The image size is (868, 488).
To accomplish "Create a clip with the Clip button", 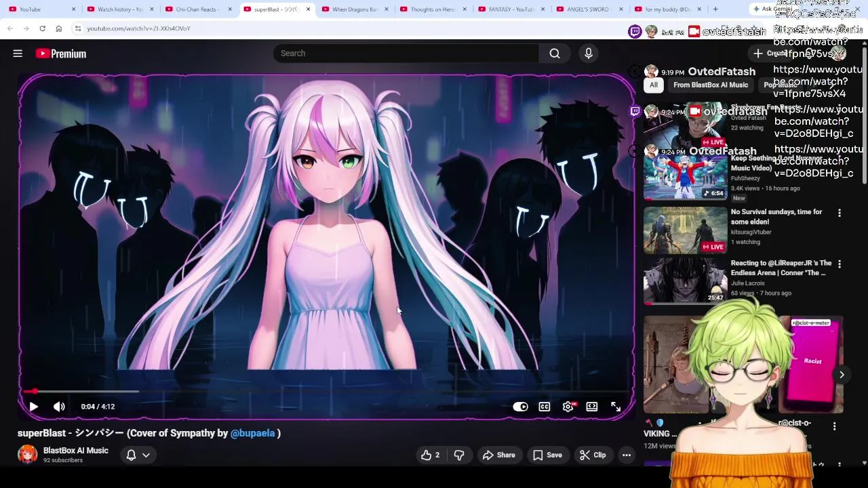I will coord(593,455).
